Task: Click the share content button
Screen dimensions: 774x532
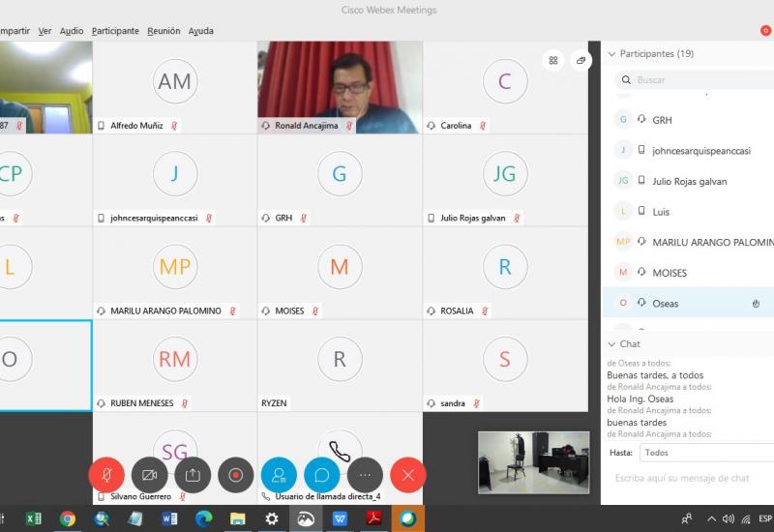Action: (193, 475)
